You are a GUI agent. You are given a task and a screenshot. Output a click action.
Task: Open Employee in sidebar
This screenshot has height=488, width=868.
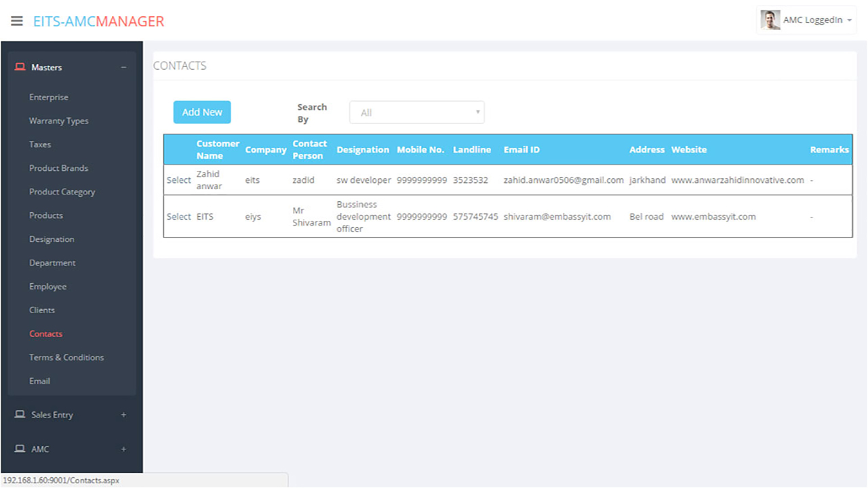[47, 287]
